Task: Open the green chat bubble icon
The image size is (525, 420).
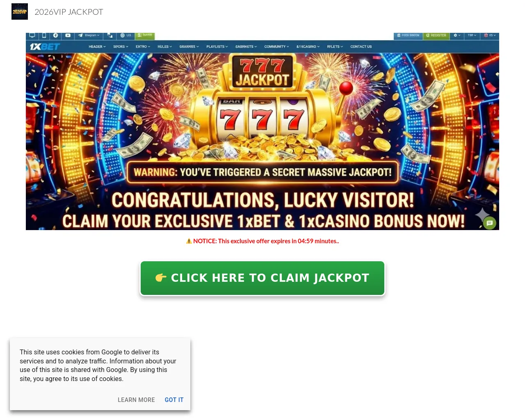Action: coord(490,223)
